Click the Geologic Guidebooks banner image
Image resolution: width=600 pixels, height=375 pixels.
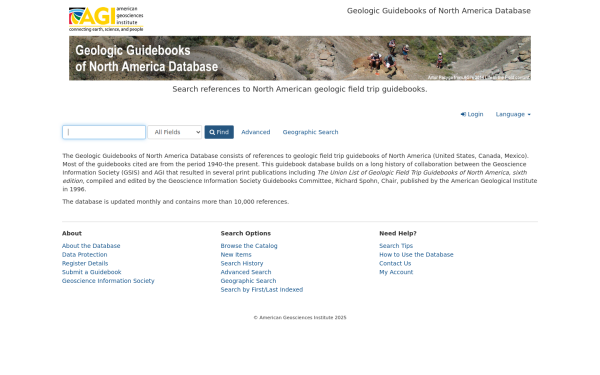(300, 58)
